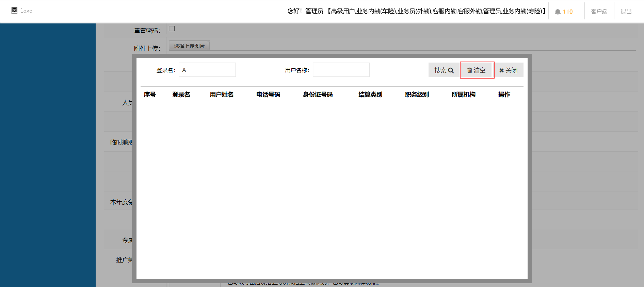Click the 结算类别 column header
The height and width of the screenshot is (287, 644).
coord(370,95)
